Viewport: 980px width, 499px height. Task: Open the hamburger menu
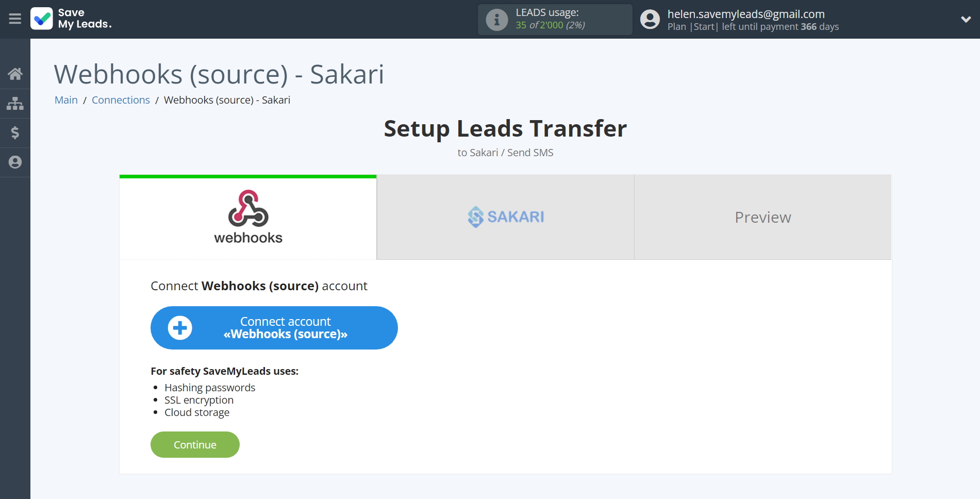[x=15, y=19]
